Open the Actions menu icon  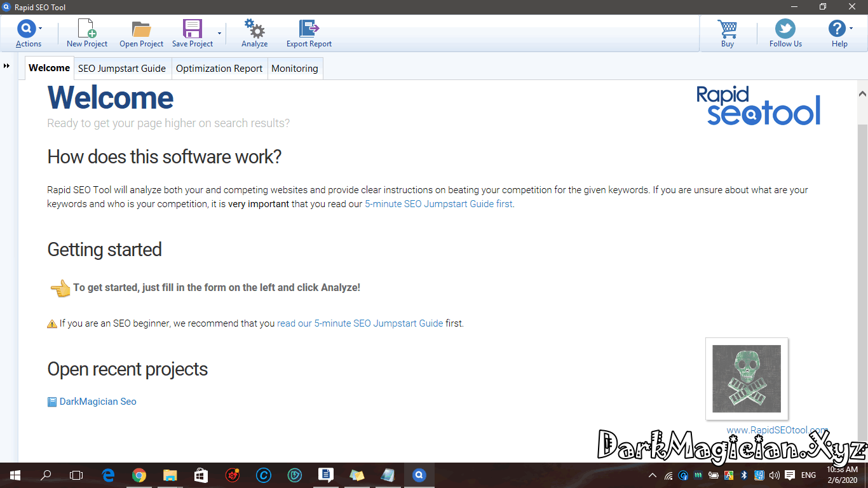click(x=26, y=29)
